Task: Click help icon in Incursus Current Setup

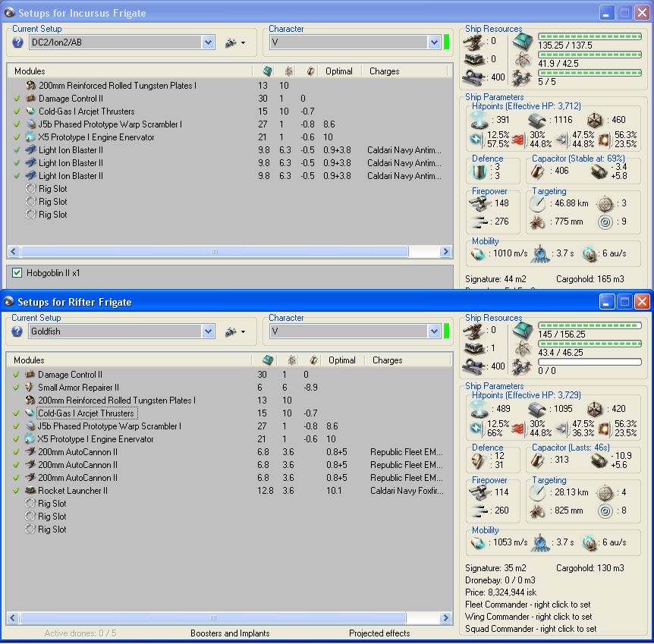Action: (x=18, y=42)
